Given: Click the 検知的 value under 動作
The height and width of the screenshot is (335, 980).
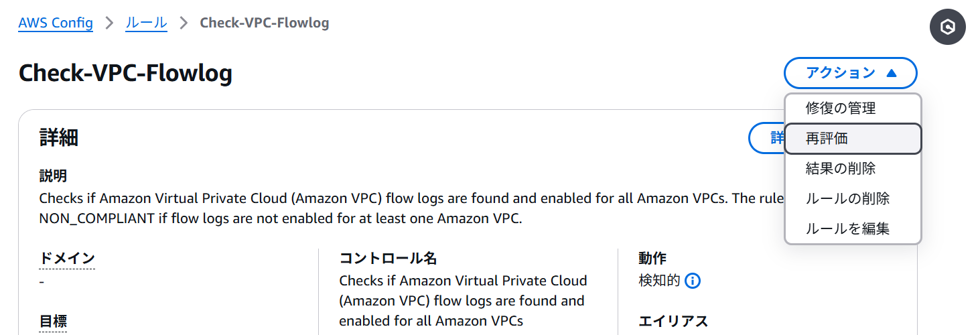Looking at the screenshot, I should click(659, 281).
